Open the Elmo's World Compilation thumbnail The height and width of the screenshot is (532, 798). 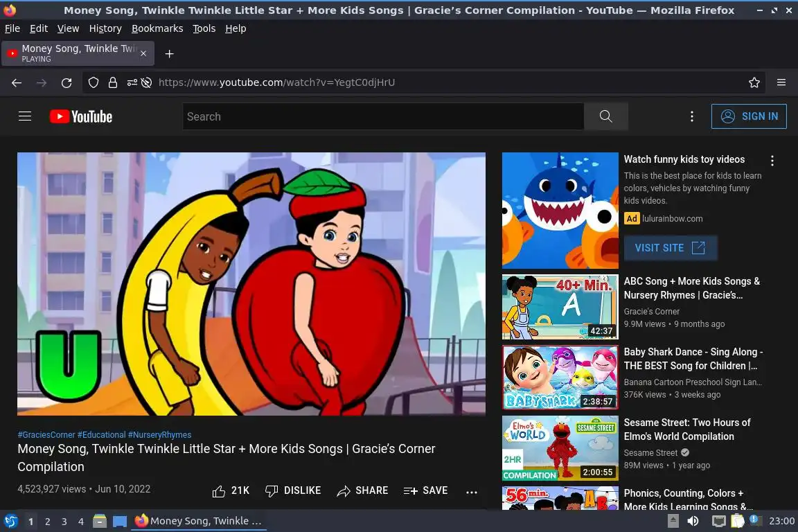(560, 448)
